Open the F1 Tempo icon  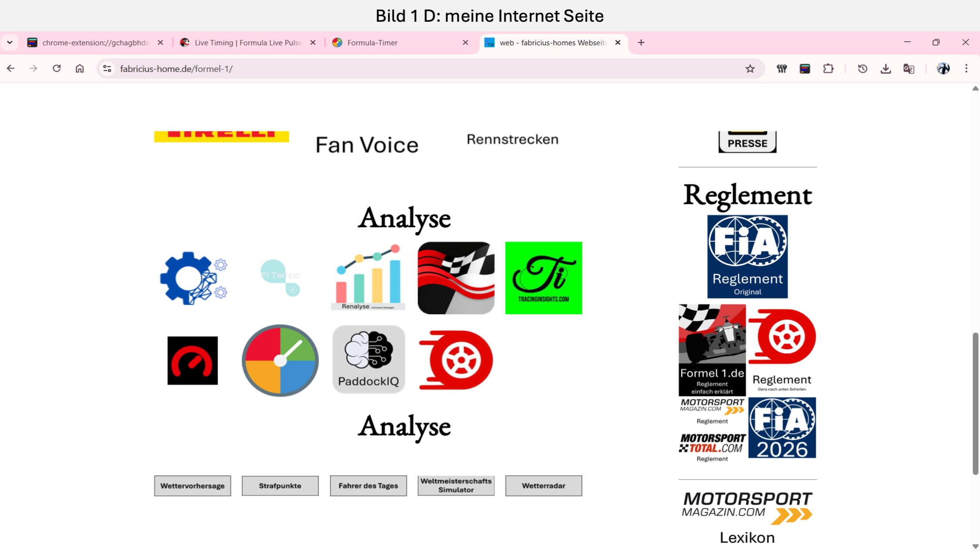click(280, 278)
